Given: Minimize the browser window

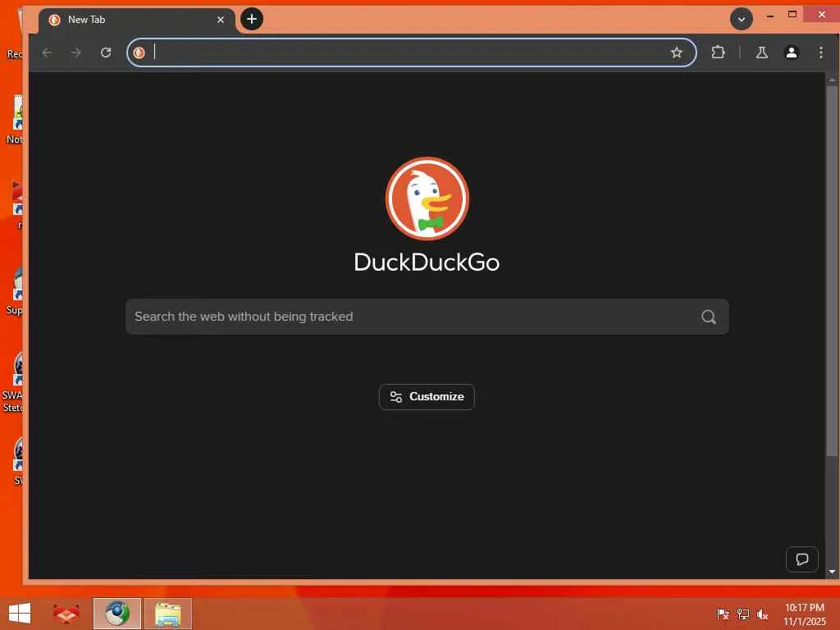Looking at the screenshot, I should pos(769,16).
